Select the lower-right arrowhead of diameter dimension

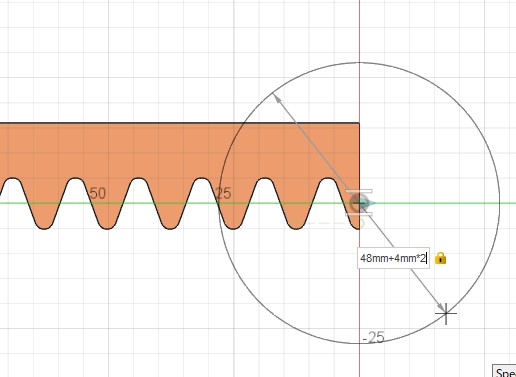point(440,306)
